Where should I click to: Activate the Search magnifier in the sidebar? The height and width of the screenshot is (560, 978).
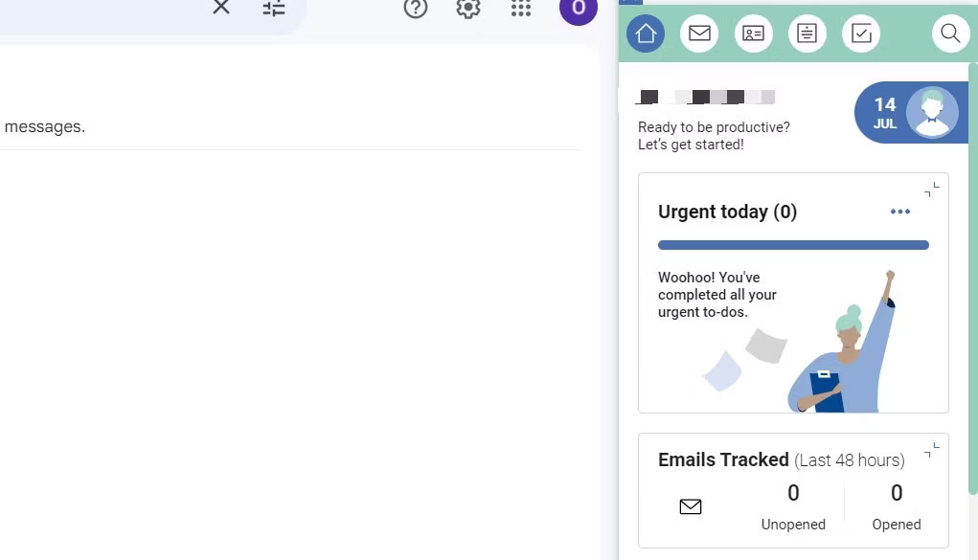click(x=949, y=33)
